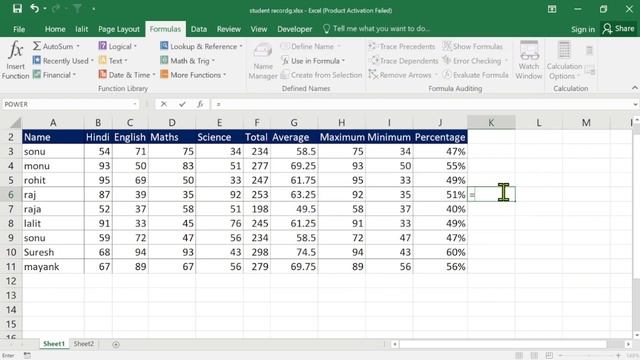Select column K header

pos(491,122)
